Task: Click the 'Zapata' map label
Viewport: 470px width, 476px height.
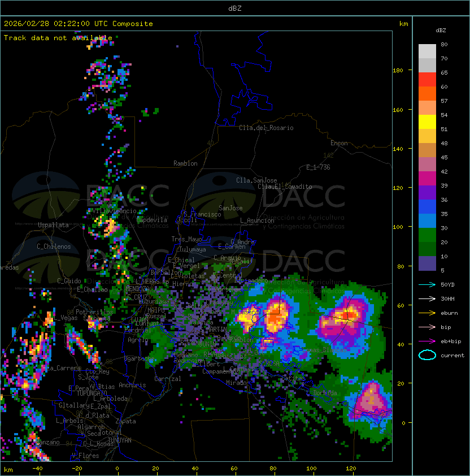Action: click(x=125, y=421)
